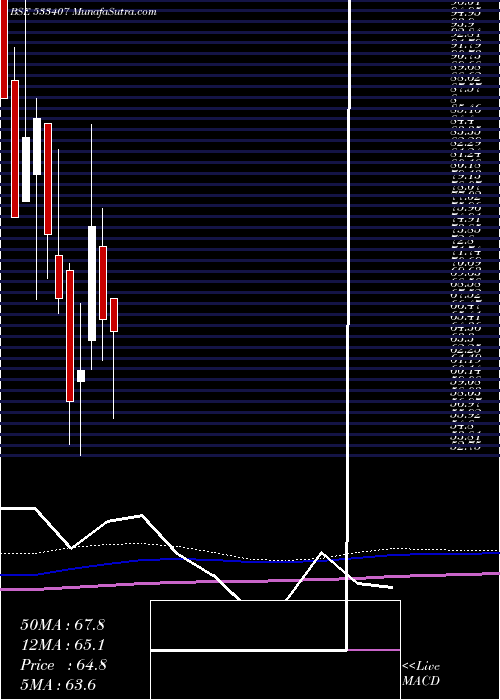
Task: Click the 12MA : 65.1 value
Action: [62, 645]
